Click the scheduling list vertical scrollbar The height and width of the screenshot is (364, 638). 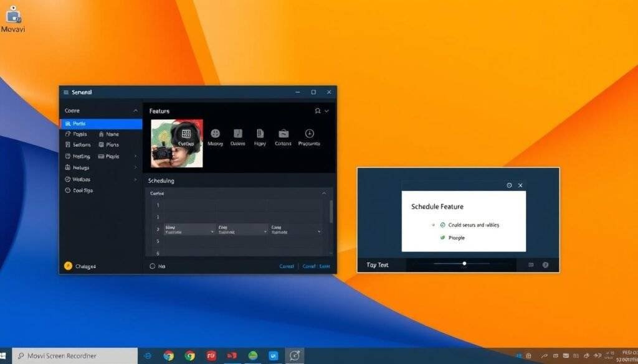click(331, 212)
